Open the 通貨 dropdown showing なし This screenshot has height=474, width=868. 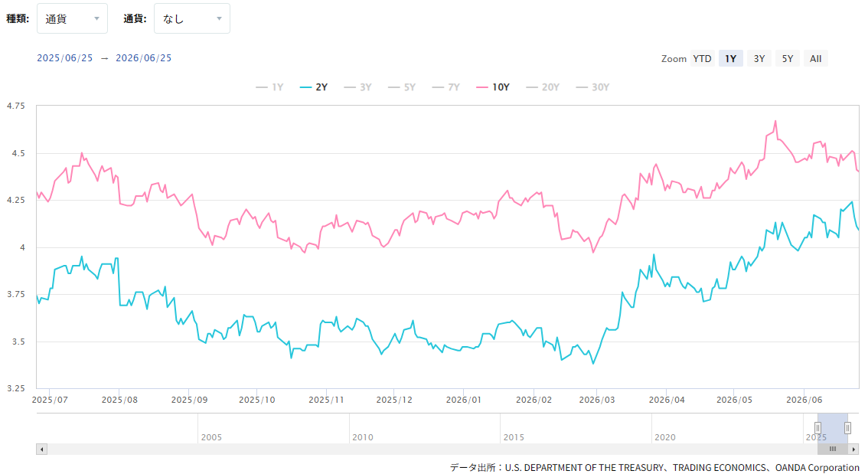pyautogui.click(x=191, y=19)
